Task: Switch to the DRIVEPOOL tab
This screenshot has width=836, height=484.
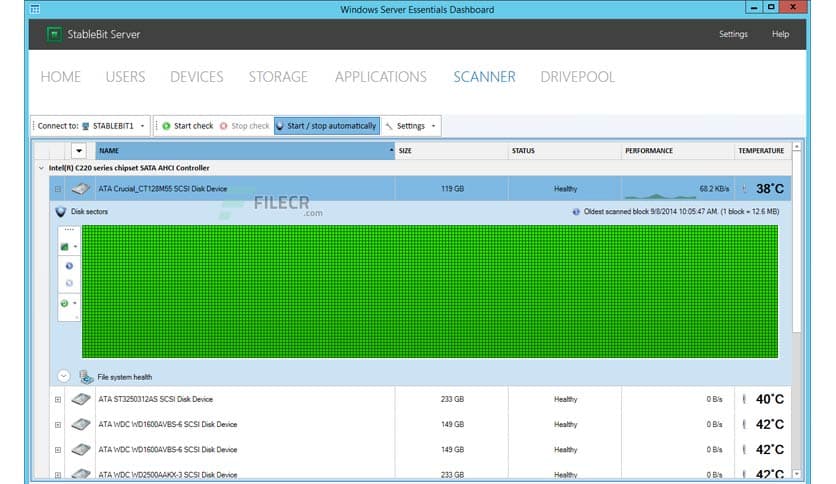Action: (x=578, y=77)
